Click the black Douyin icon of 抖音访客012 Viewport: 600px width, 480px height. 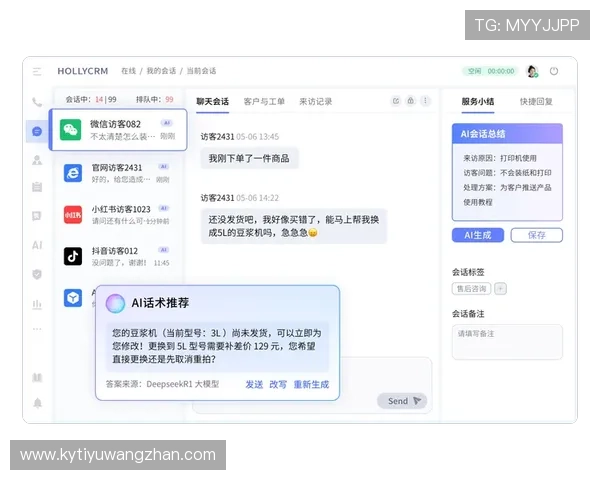click(x=73, y=256)
